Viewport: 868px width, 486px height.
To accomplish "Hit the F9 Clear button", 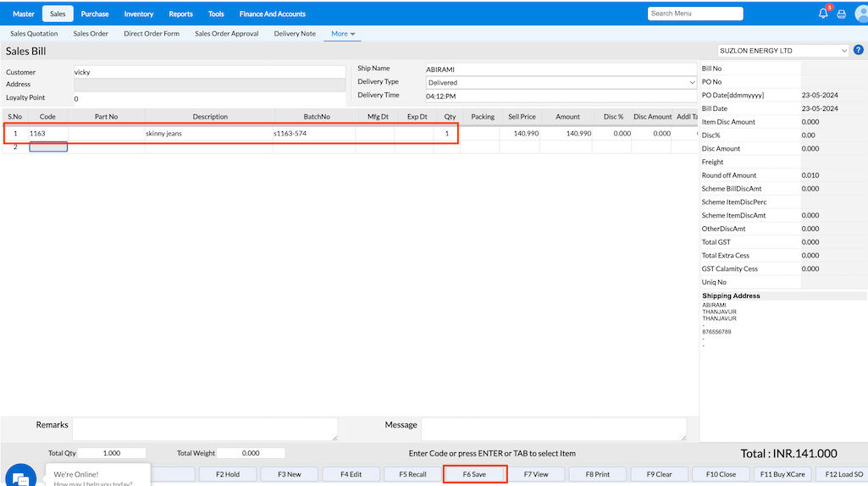I will pos(659,474).
